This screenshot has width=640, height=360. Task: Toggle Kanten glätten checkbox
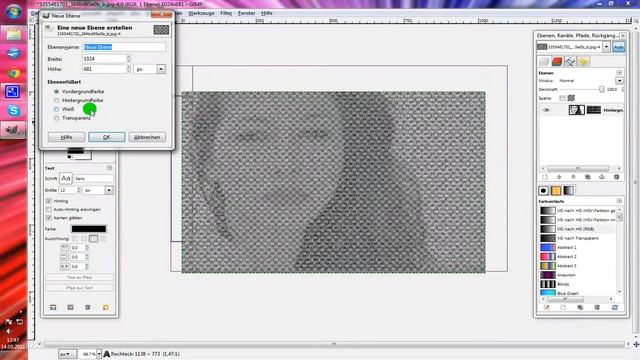point(49,218)
